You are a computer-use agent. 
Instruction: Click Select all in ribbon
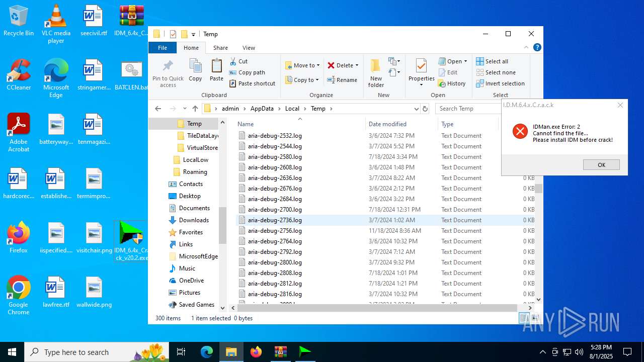493,61
